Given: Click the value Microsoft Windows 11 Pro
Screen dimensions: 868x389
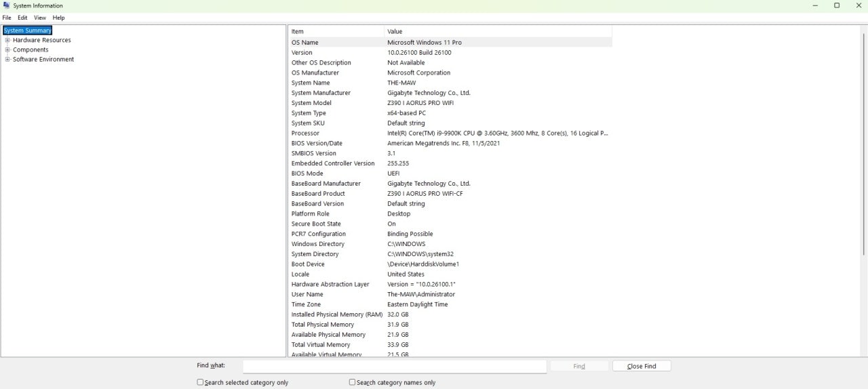Looking at the screenshot, I should click(x=425, y=42).
